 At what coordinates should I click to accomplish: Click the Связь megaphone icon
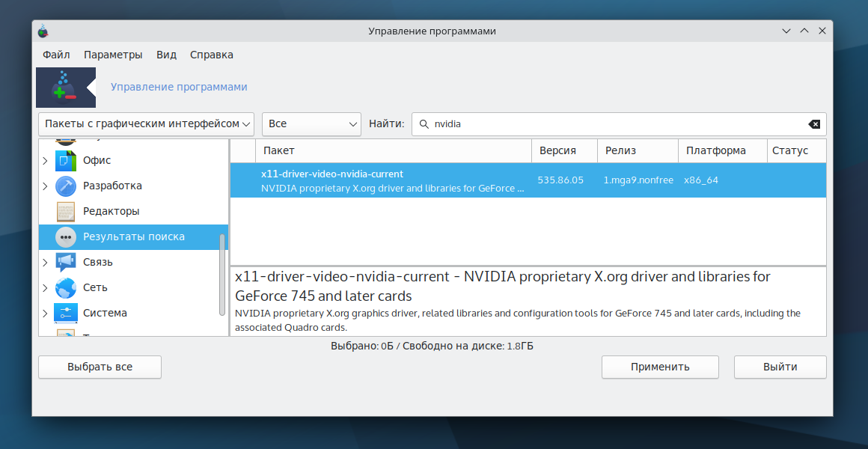click(66, 262)
